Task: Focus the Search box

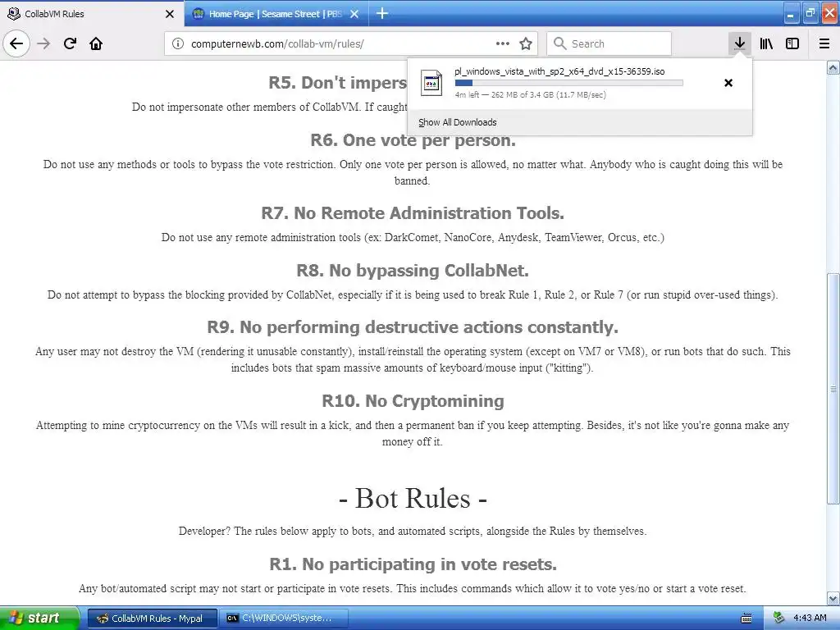Action: pos(609,43)
